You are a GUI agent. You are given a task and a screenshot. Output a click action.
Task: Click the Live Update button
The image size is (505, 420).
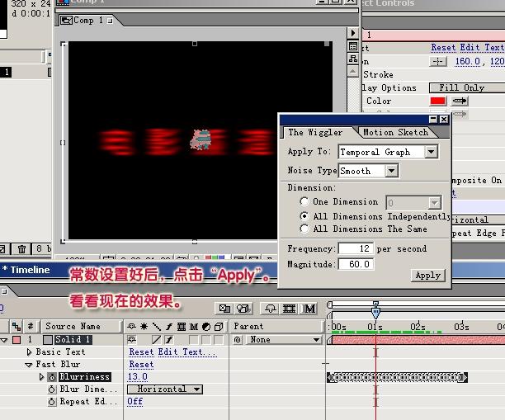[x=224, y=309]
